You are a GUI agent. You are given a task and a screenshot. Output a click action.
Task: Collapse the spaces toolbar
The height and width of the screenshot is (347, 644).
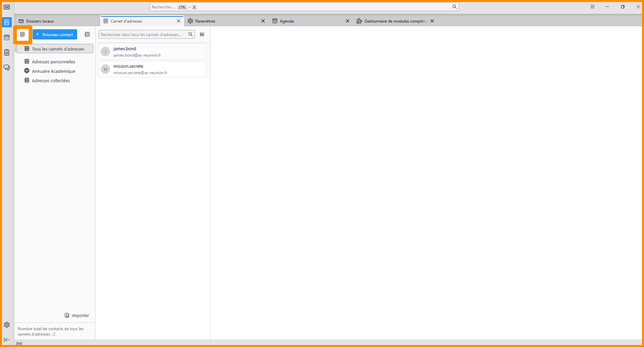(x=7, y=340)
